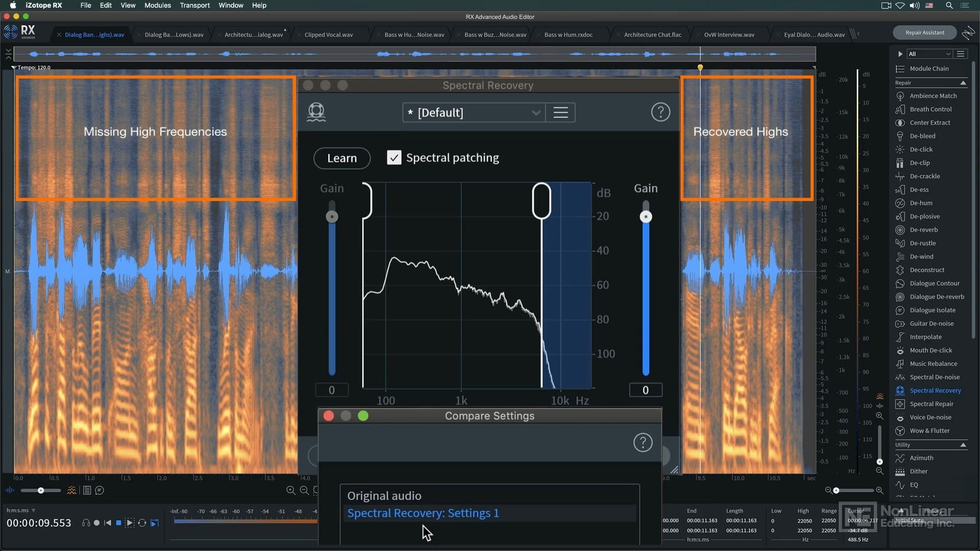Open the [Default] preset dropdown

click(x=474, y=112)
